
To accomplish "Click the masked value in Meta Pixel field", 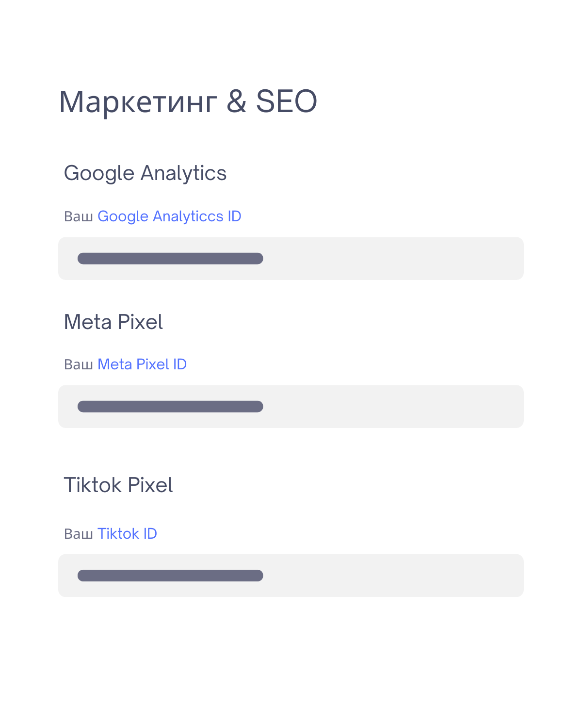I will [x=170, y=407].
